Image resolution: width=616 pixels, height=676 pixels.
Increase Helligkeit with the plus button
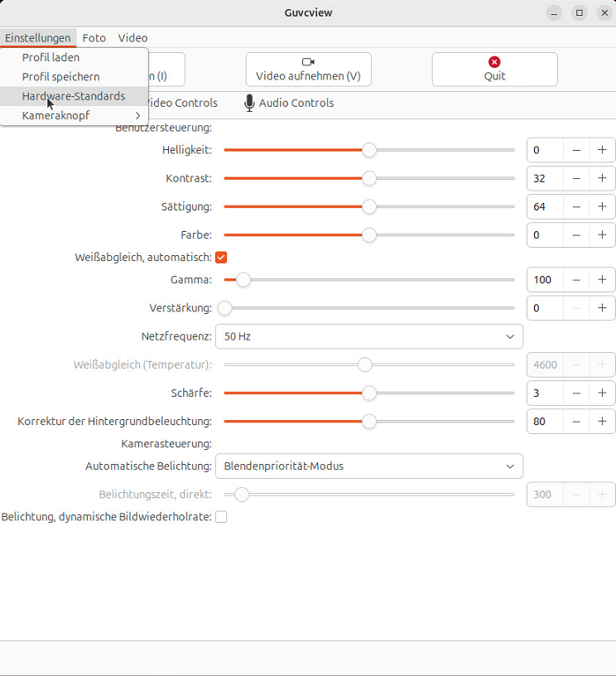[x=602, y=150]
